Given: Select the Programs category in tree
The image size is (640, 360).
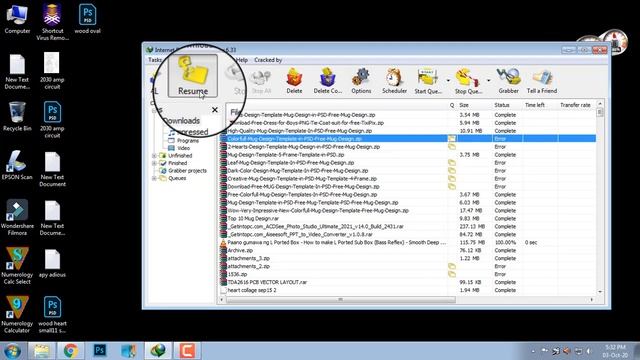Looking at the screenshot, I should (x=187, y=140).
